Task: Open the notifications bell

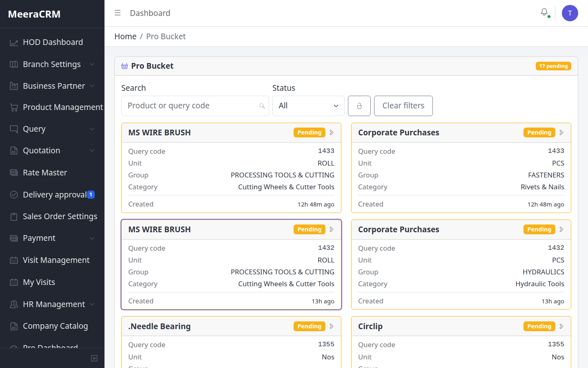Action: 544,12
